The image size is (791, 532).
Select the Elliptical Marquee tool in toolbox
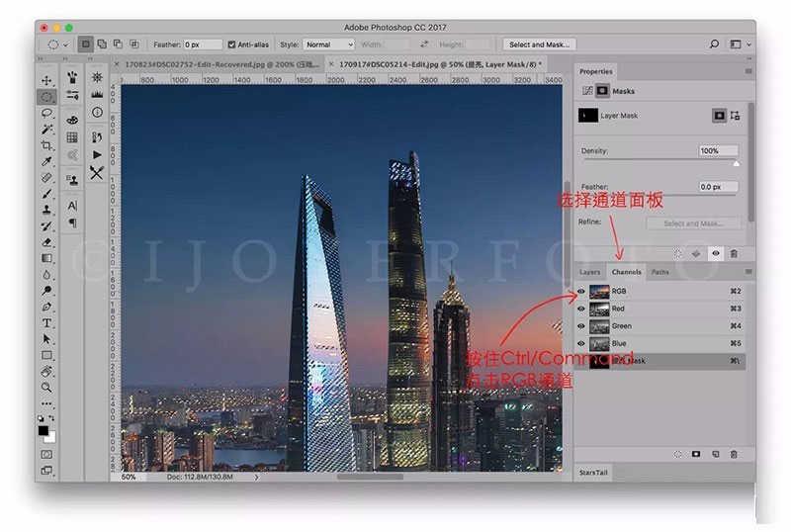tap(46, 96)
